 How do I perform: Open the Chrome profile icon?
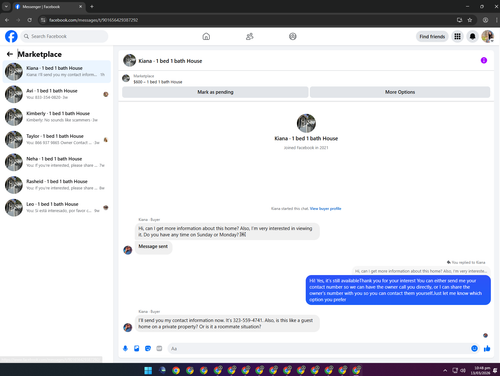pos(485,20)
